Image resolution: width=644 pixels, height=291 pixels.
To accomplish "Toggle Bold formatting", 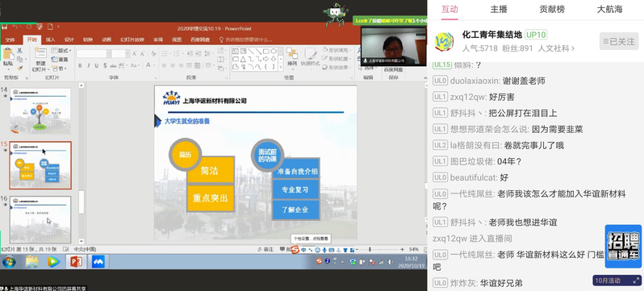I will click(x=80, y=65).
